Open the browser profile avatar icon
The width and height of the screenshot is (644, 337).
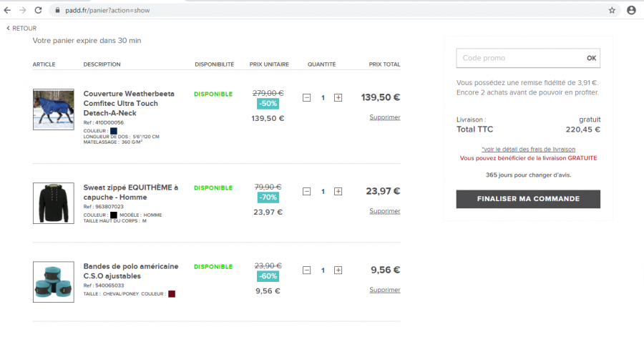631,10
